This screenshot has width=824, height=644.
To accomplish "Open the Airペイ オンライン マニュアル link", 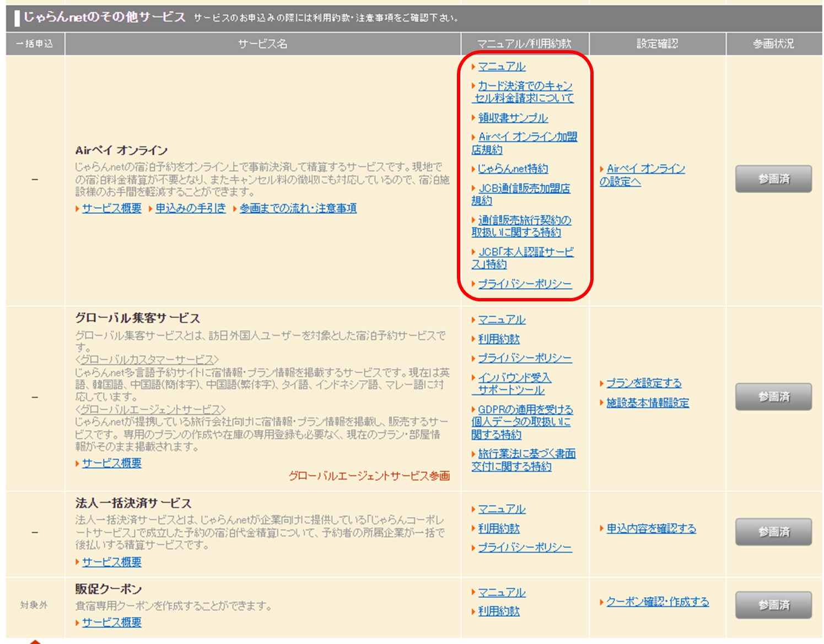I will (x=502, y=67).
